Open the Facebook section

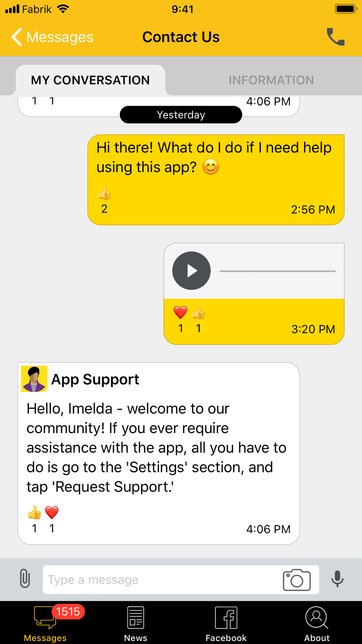click(226, 624)
